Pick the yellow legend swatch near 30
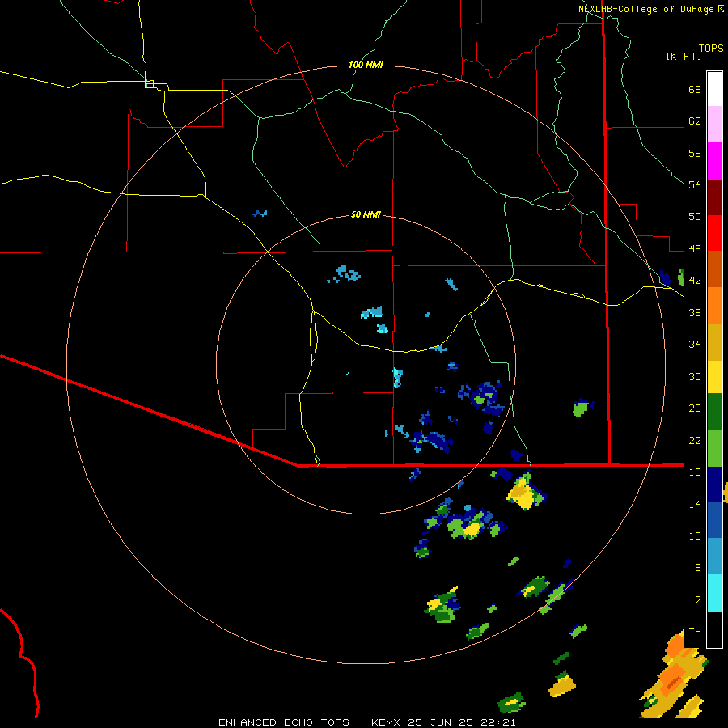The width and height of the screenshot is (728, 728). point(714,377)
